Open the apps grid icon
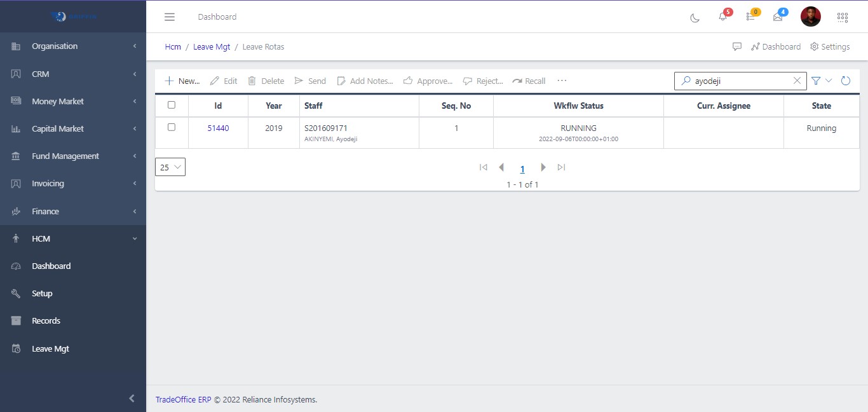This screenshot has height=412, width=868. click(x=843, y=17)
